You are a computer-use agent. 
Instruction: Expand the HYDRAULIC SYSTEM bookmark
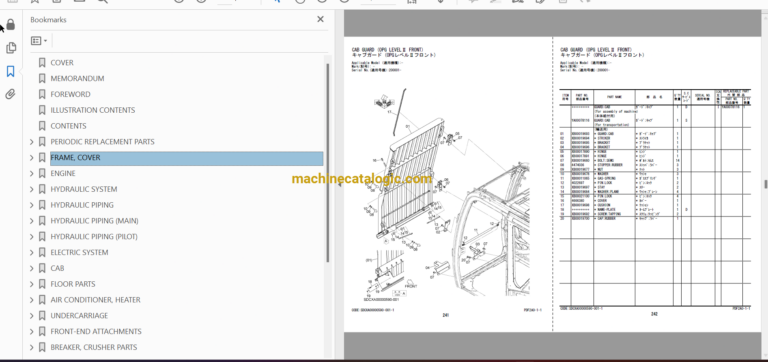[x=32, y=189]
